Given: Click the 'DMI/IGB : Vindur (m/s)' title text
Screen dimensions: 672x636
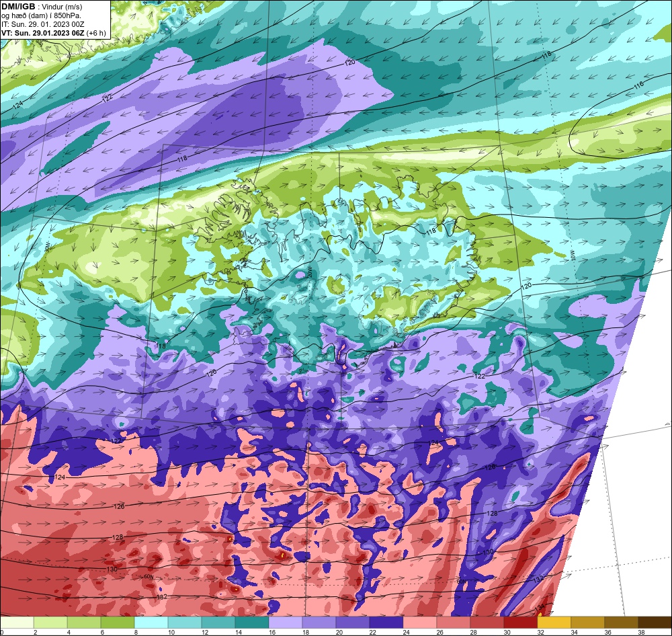Looking at the screenshot, I should click(x=42, y=7).
